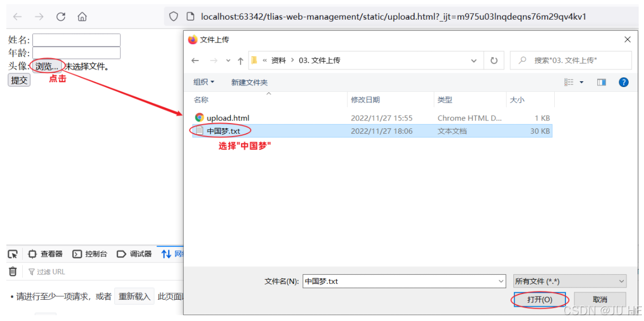Click the 重新载入 reload button
Image resolution: width=644 pixels, height=321 pixels.
click(134, 297)
